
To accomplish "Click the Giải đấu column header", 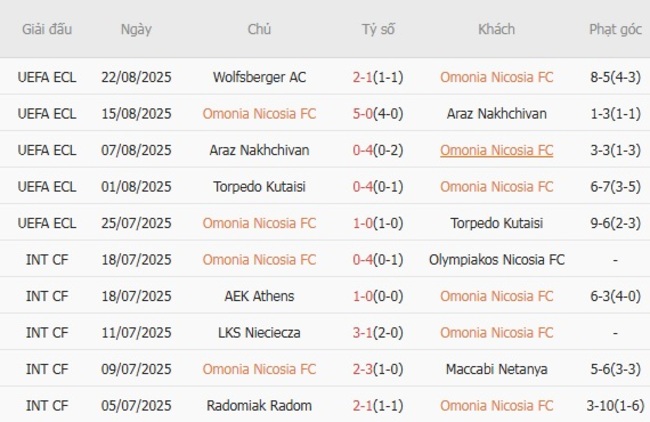I will click(x=47, y=29).
